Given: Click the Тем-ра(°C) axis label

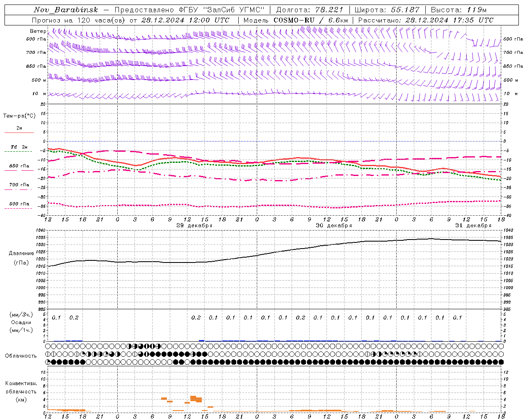Looking at the screenshot, I should click(19, 116).
